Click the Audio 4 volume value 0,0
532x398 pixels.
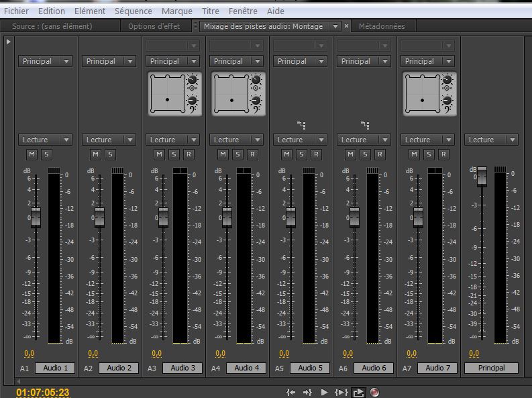(220, 354)
